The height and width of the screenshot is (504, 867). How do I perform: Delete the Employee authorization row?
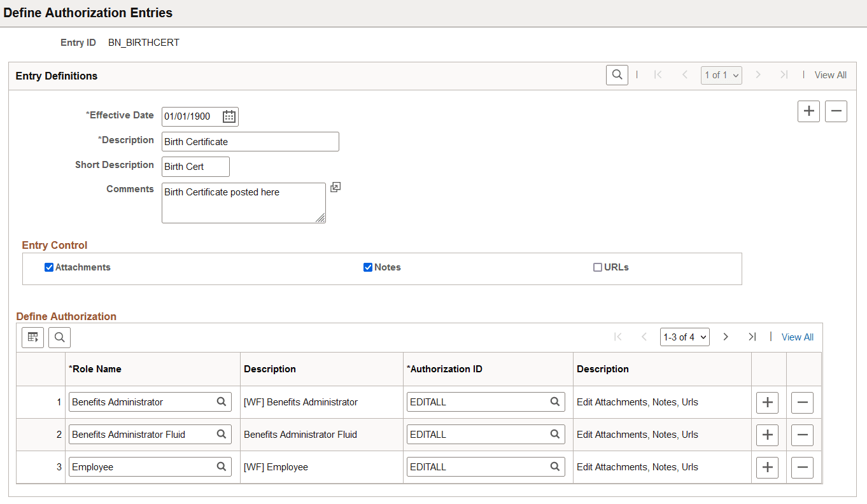click(802, 467)
